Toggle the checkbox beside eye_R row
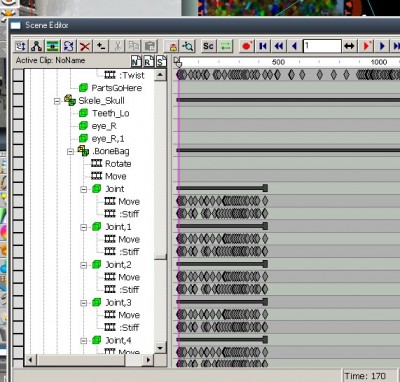400x382 pixels. [x=18, y=126]
